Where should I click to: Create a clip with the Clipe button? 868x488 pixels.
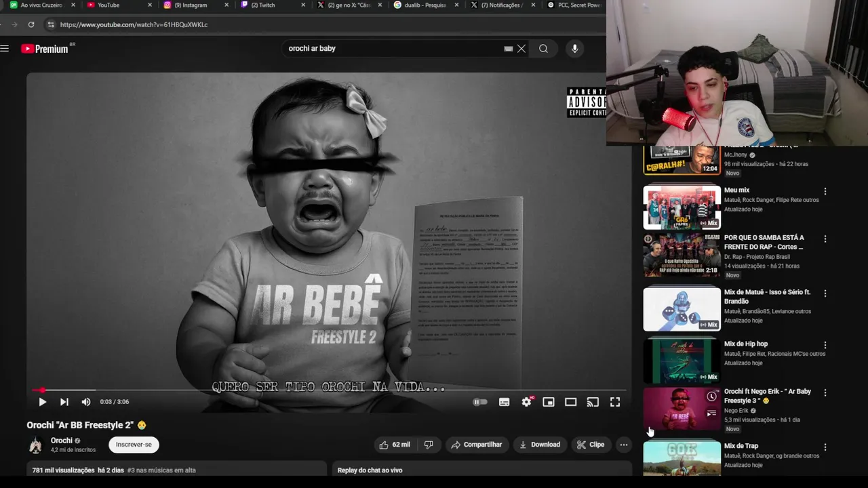pyautogui.click(x=591, y=445)
